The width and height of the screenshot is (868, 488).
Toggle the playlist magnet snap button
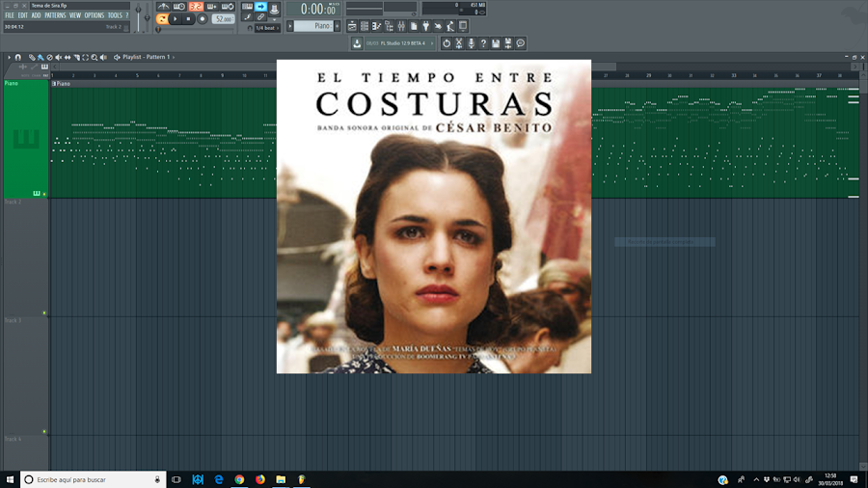pos(17,57)
